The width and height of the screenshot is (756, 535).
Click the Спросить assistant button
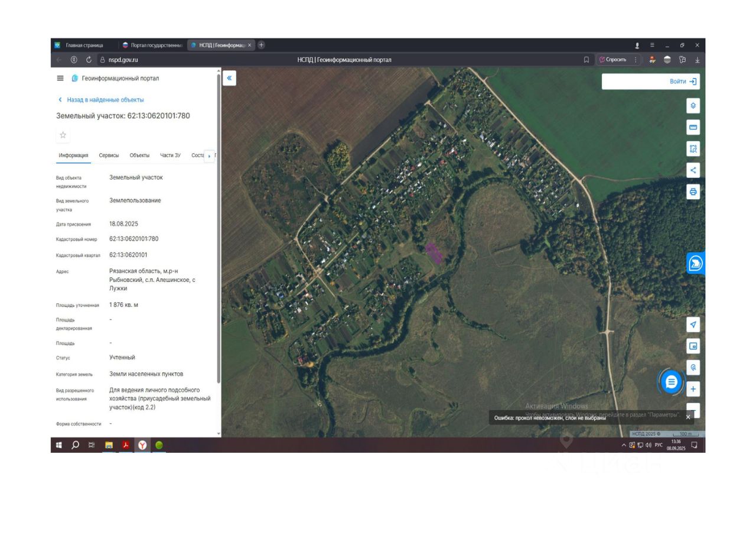click(613, 60)
